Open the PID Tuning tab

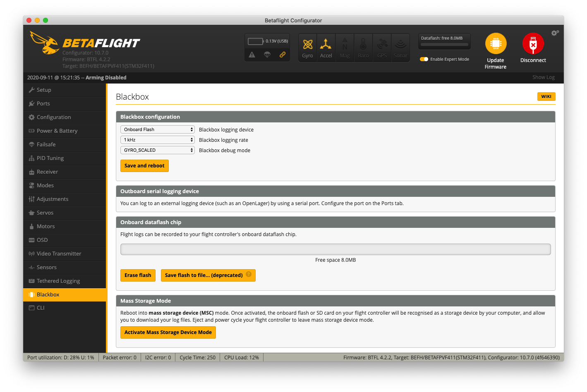pos(65,158)
